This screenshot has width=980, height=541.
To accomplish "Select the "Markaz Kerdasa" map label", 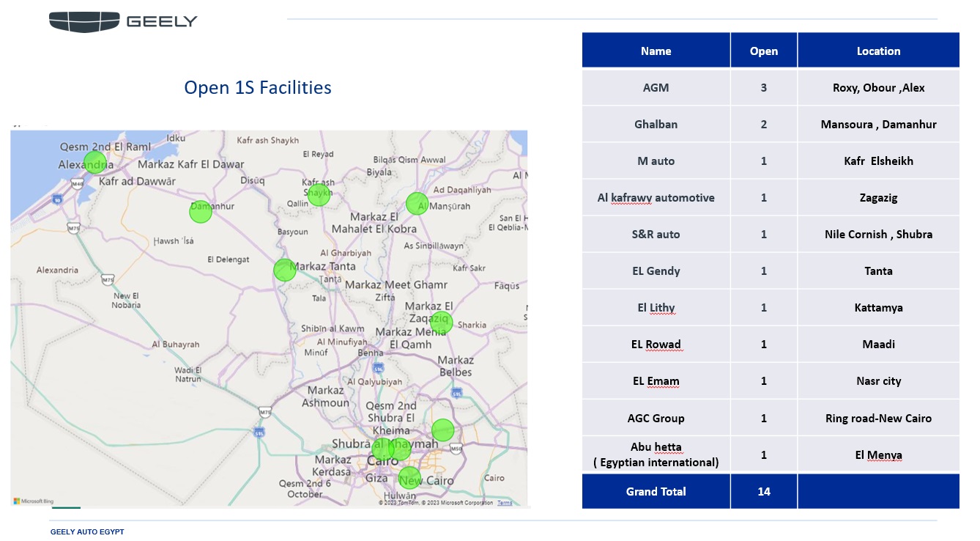I will point(333,465).
